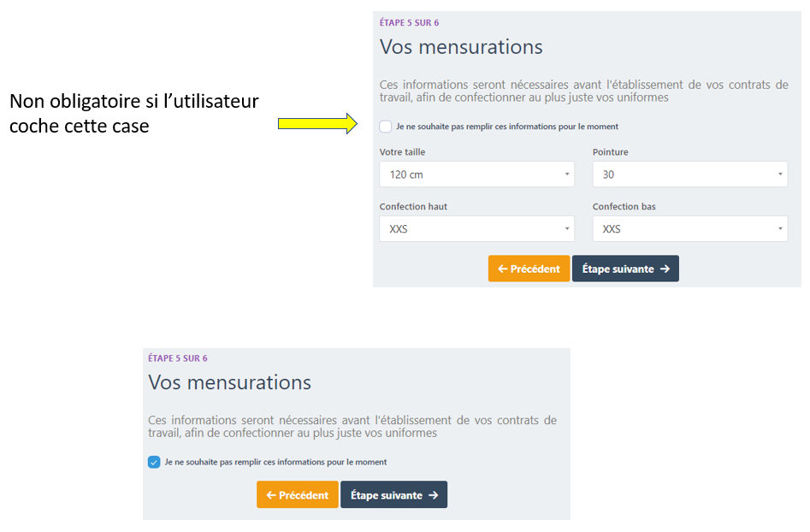The height and width of the screenshot is (532, 810).
Task: Click the lower form's description paragraph
Action: coord(352,426)
